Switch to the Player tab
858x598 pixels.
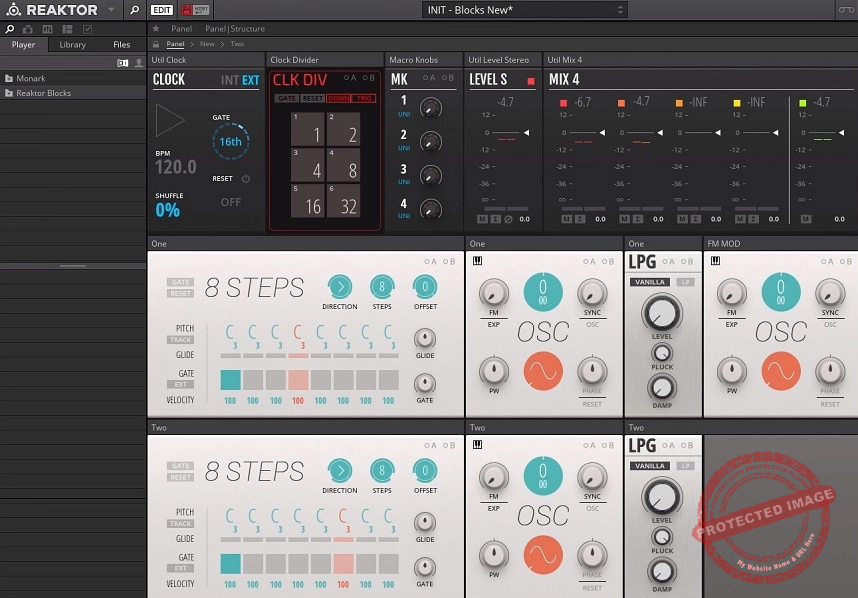[24, 45]
